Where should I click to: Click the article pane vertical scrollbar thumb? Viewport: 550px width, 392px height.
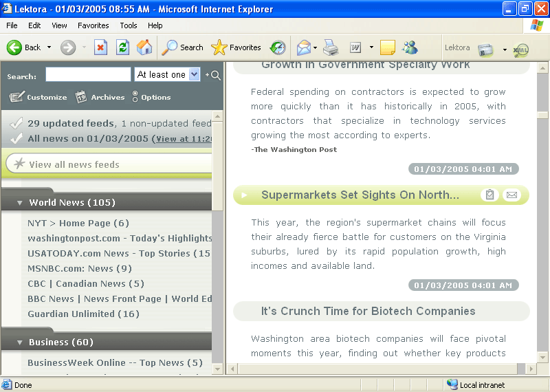coord(542,115)
